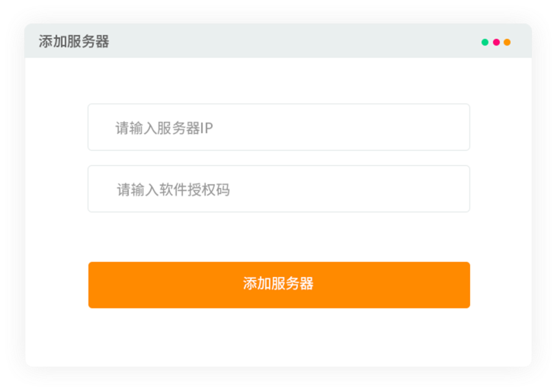Click the empty area of the title bar
Viewport: 557px width, 392px height.
point(290,42)
